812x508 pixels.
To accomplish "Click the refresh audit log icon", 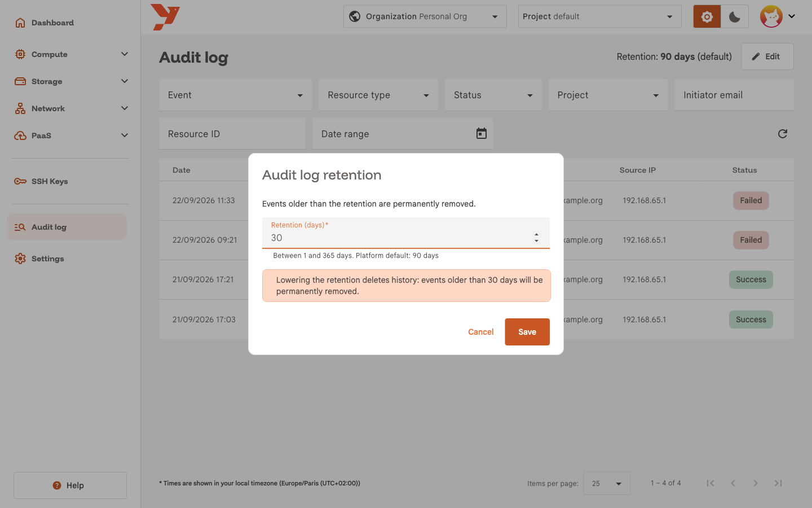I will point(783,134).
